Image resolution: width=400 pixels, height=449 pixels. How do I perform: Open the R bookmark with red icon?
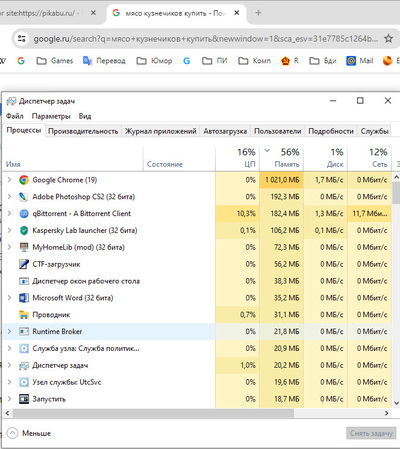point(290,61)
